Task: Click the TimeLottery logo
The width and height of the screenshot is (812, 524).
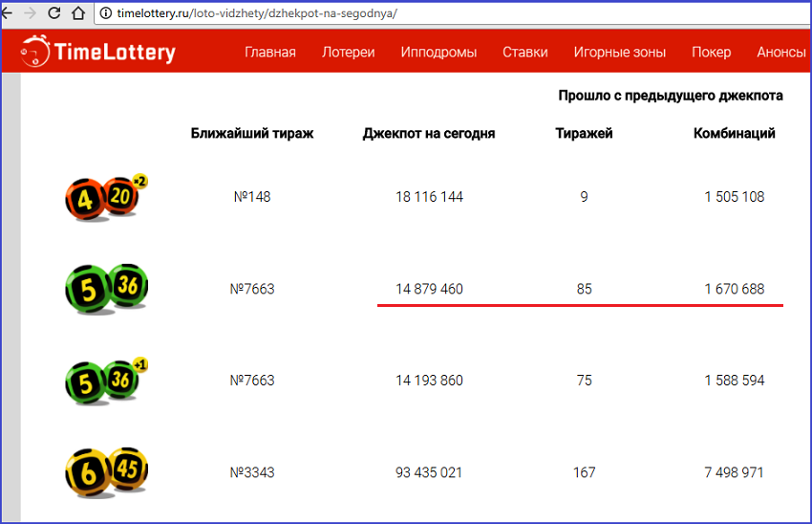Action: (97, 51)
